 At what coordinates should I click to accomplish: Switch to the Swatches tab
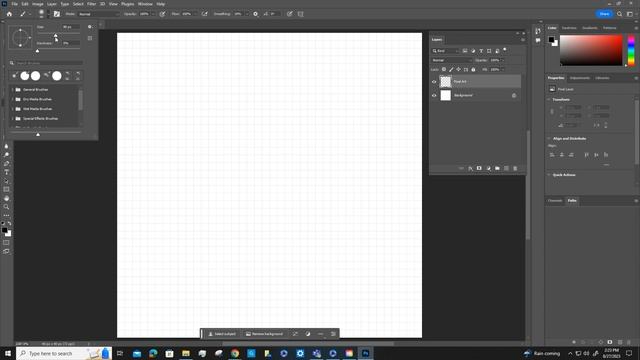(x=569, y=28)
